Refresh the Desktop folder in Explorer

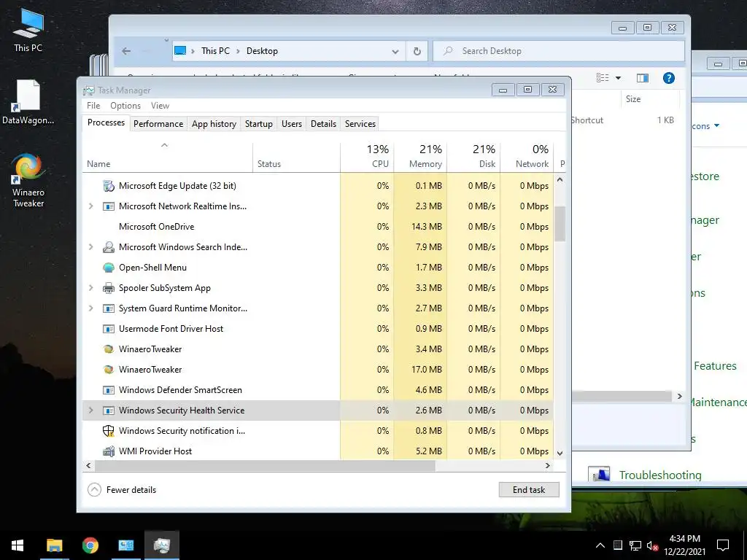(x=417, y=51)
